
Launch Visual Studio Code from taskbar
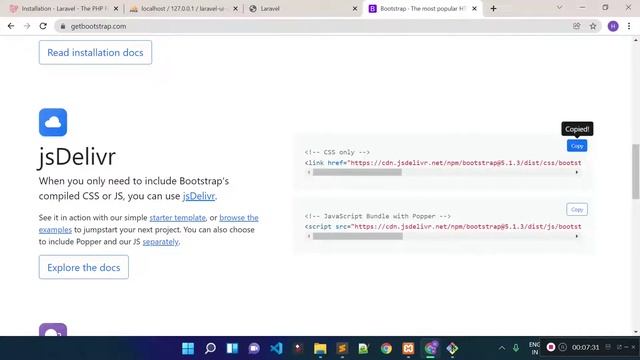276,348
